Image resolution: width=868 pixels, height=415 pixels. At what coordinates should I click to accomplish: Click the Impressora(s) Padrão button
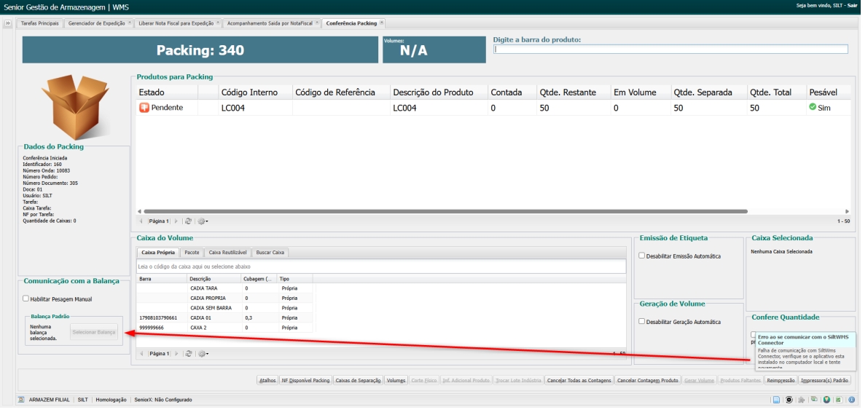[825, 381]
